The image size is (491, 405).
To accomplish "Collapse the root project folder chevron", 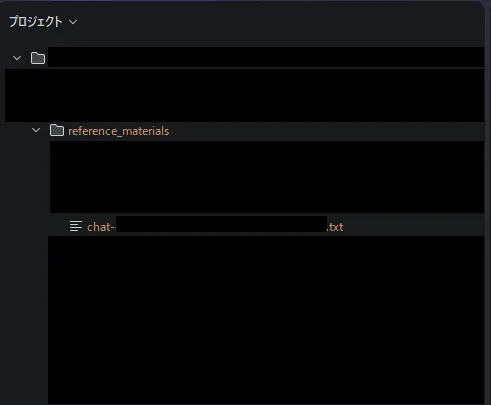I will (17, 58).
